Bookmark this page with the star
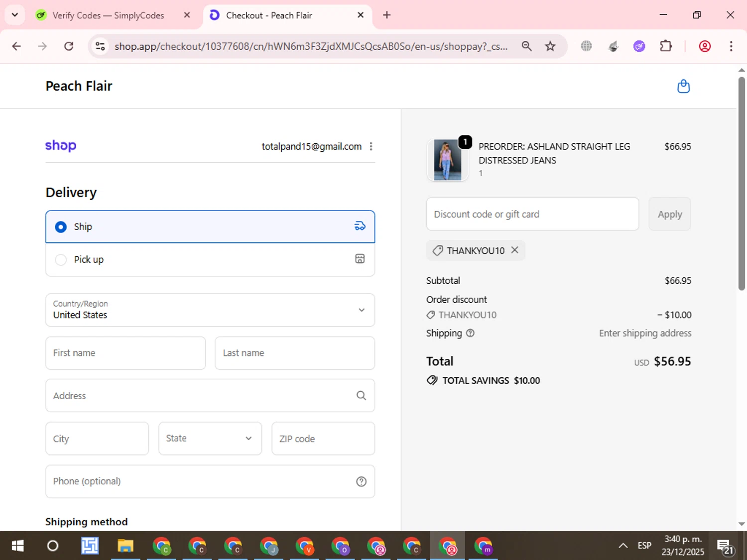The width and height of the screenshot is (747, 560). (x=550, y=46)
